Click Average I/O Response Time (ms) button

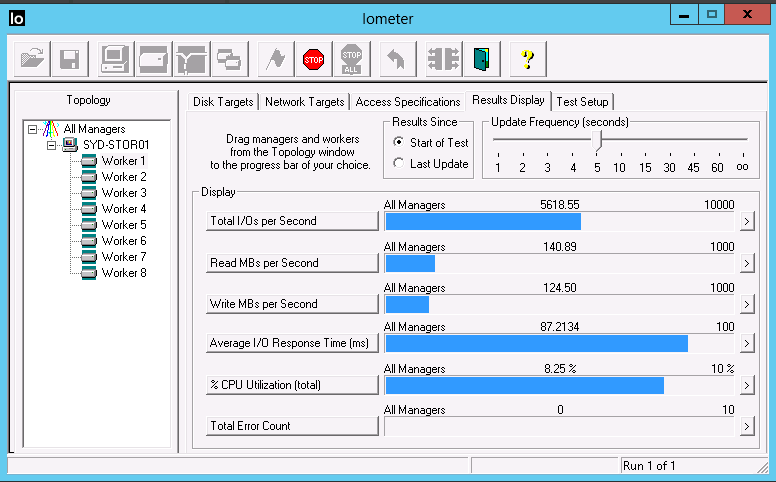tap(292, 343)
